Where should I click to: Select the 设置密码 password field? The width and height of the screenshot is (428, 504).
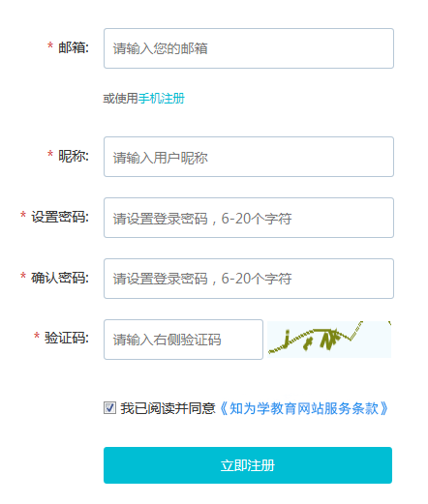click(249, 218)
